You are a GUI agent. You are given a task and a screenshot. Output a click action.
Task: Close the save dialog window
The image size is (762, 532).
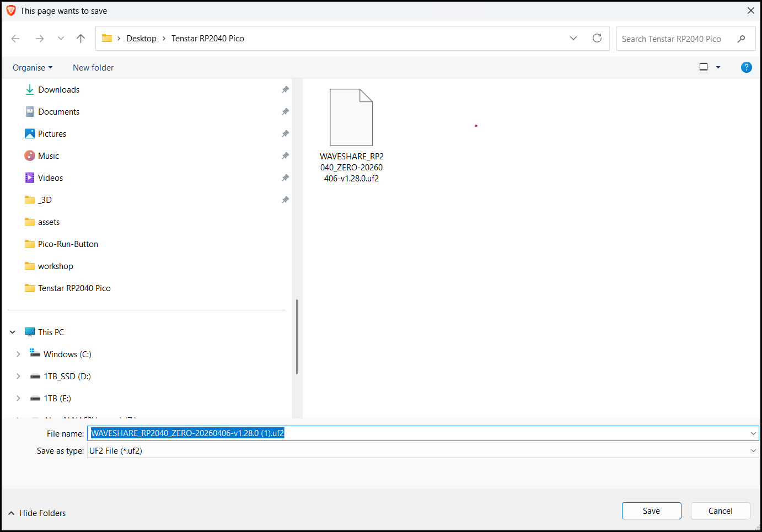click(751, 11)
